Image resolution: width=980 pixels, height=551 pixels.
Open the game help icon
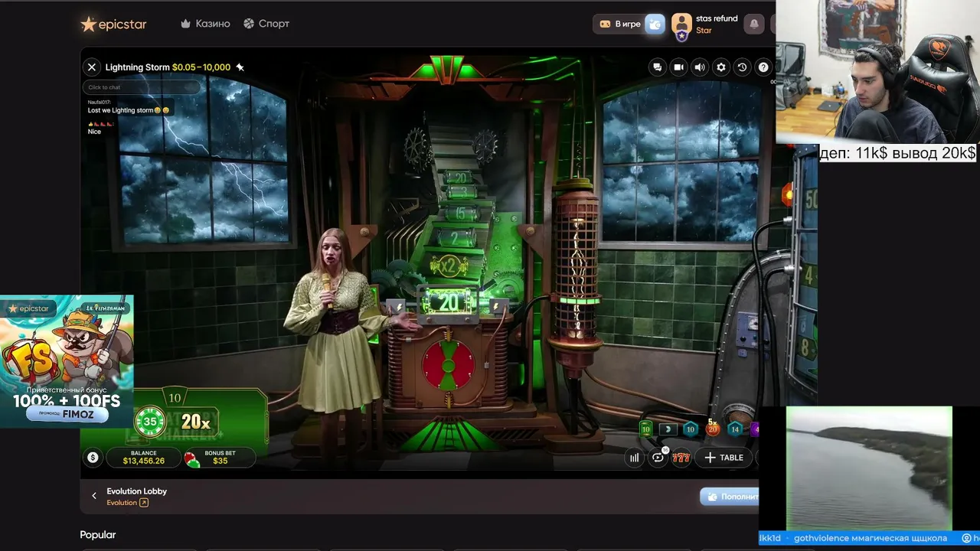click(x=763, y=67)
